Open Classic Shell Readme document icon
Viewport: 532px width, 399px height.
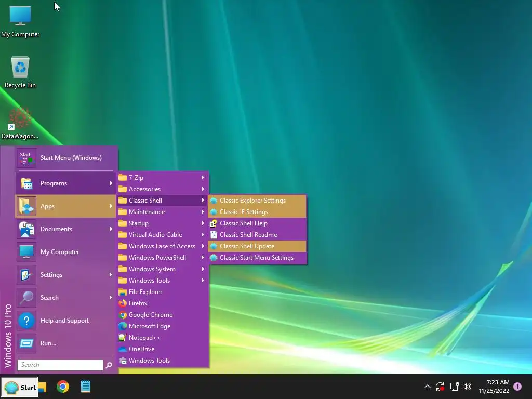click(214, 235)
